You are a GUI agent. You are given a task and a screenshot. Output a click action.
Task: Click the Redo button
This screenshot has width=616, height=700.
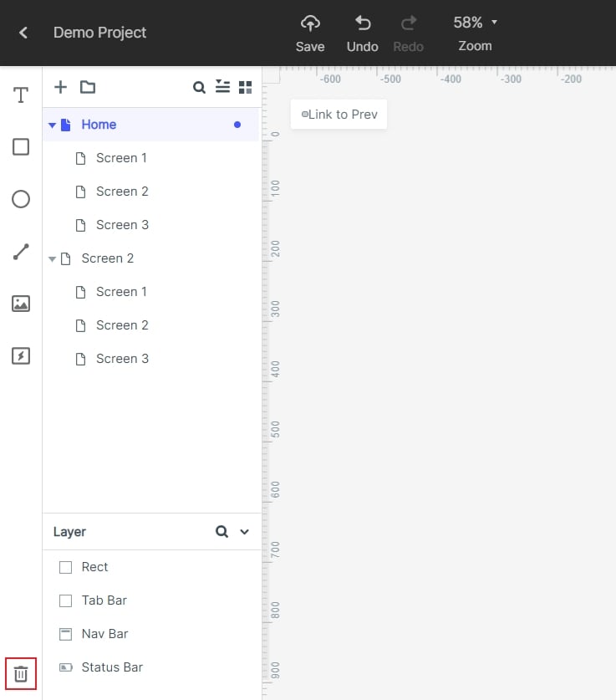[x=408, y=33]
